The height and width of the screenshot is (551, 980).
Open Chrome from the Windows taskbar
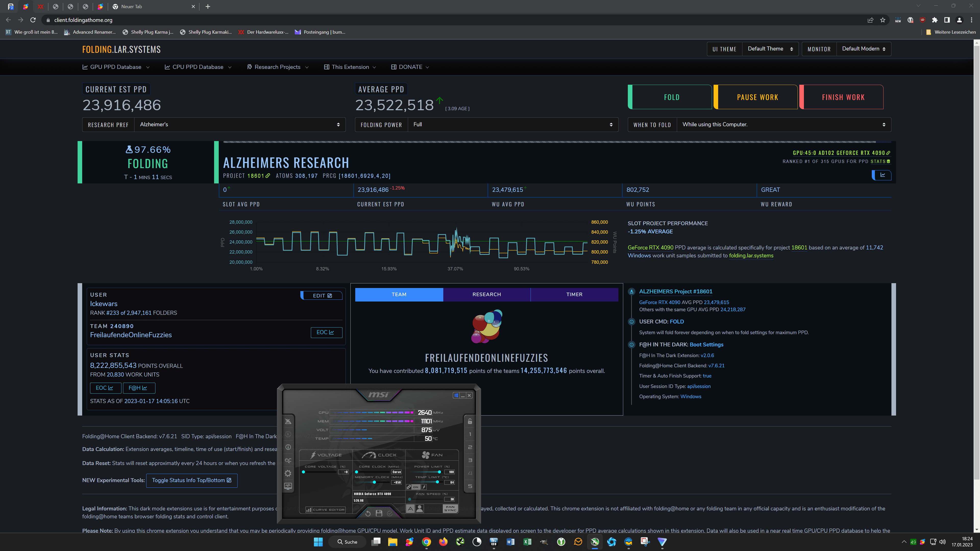(x=426, y=542)
